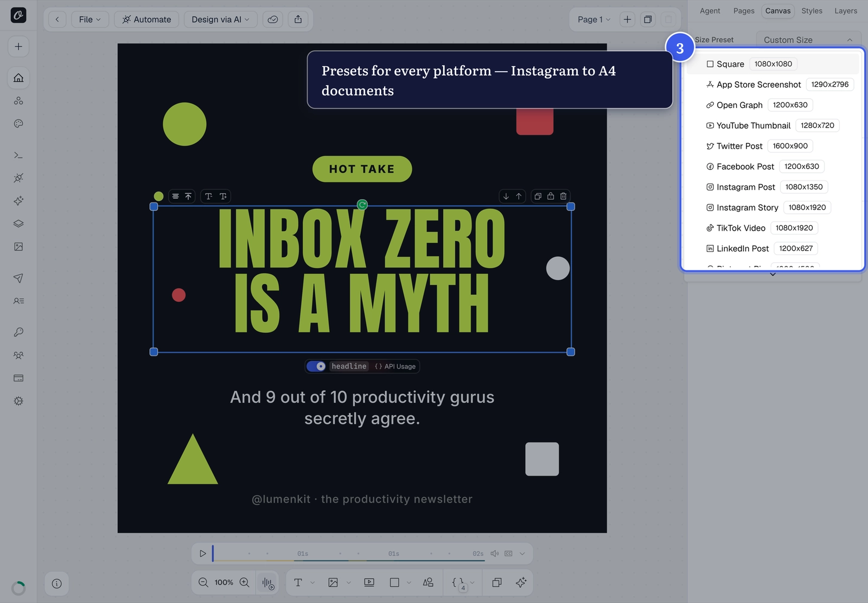The image size is (868, 603).
Task: Click the cloud sync status icon
Action: tap(273, 20)
